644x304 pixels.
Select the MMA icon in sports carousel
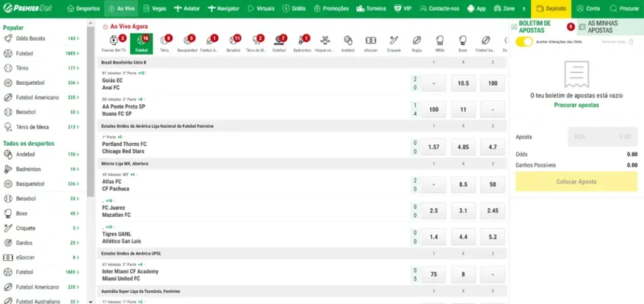[x=439, y=42]
